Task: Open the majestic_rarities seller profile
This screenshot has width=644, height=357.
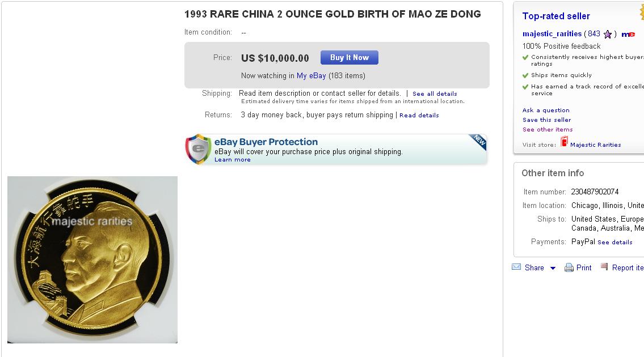Action: click(x=552, y=34)
